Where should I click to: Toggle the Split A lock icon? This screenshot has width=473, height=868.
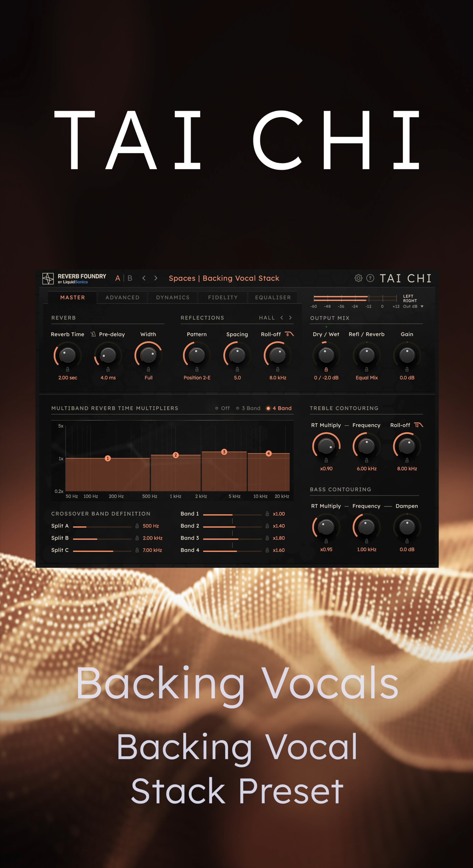tap(137, 526)
